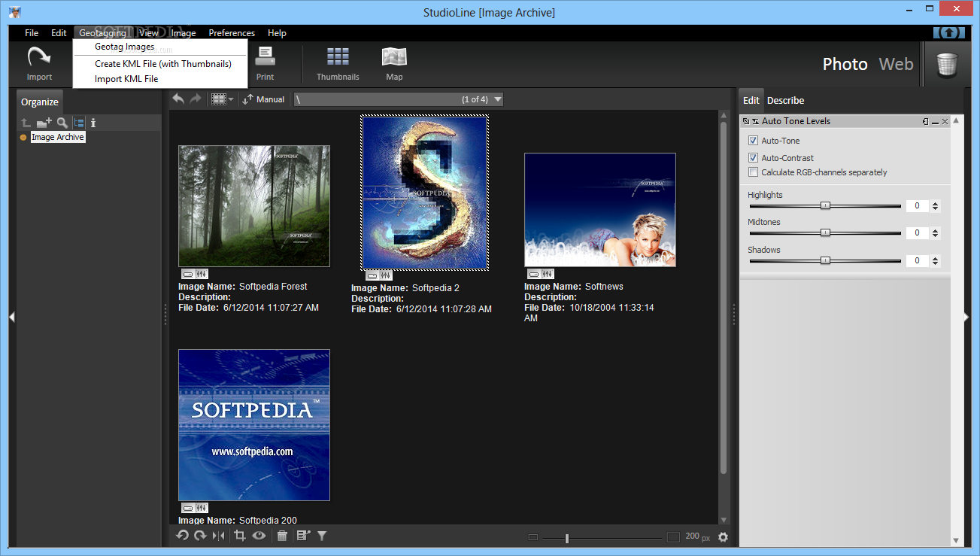Click the magnifier search icon in Organize
The height and width of the screenshot is (556, 980).
click(62, 123)
